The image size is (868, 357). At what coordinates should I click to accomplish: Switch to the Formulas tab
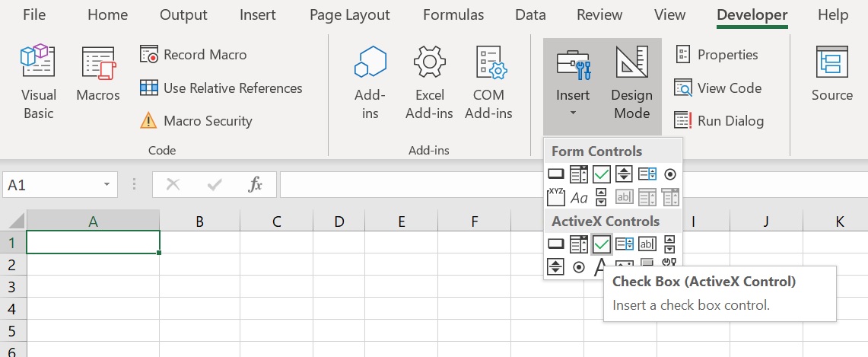[x=453, y=15]
